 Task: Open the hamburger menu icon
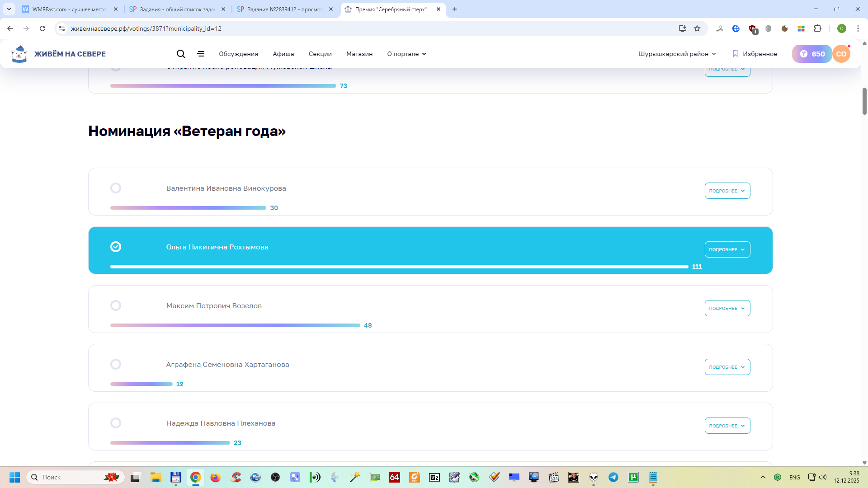coord(201,54)
